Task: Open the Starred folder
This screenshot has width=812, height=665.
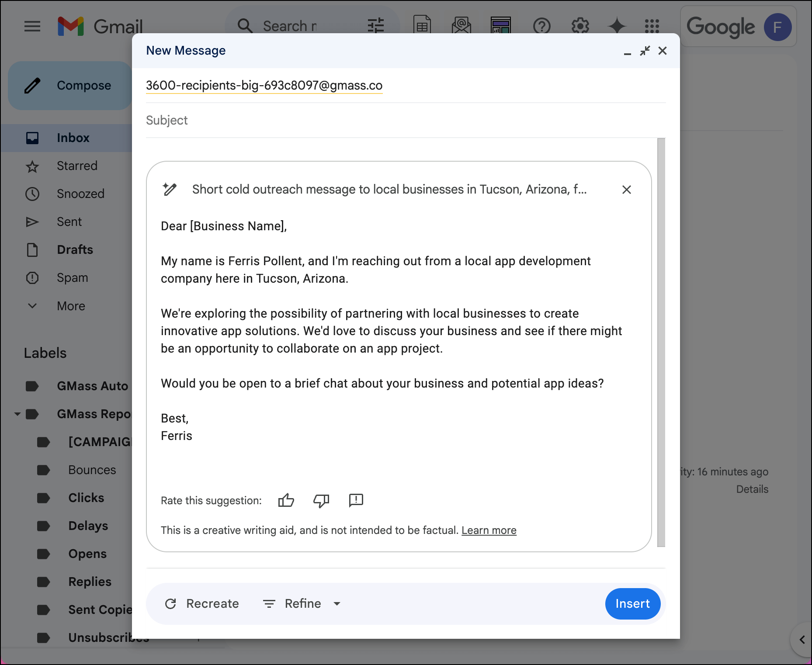Action: click(66, 166)
